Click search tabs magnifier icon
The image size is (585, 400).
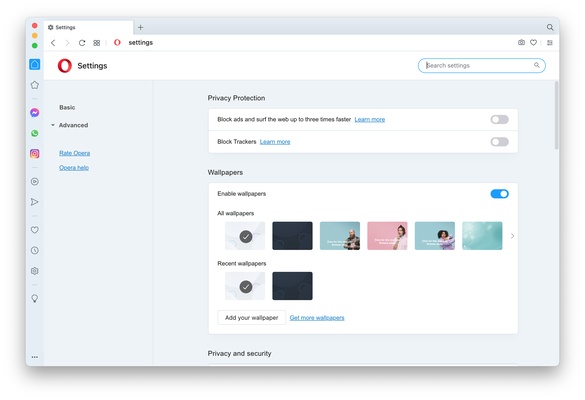click(550, 27)
